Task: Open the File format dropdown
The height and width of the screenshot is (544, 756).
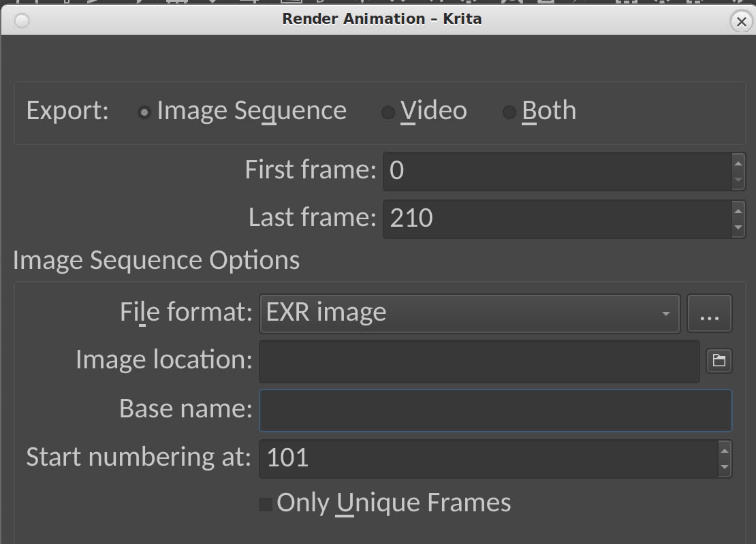Action: (x=469, y=313)
